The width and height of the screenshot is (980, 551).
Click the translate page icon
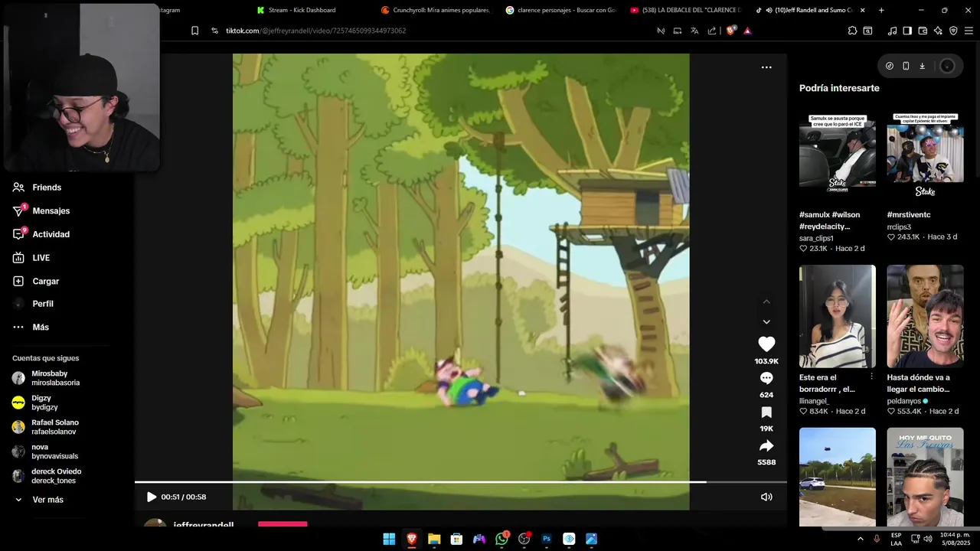[694, 31]
